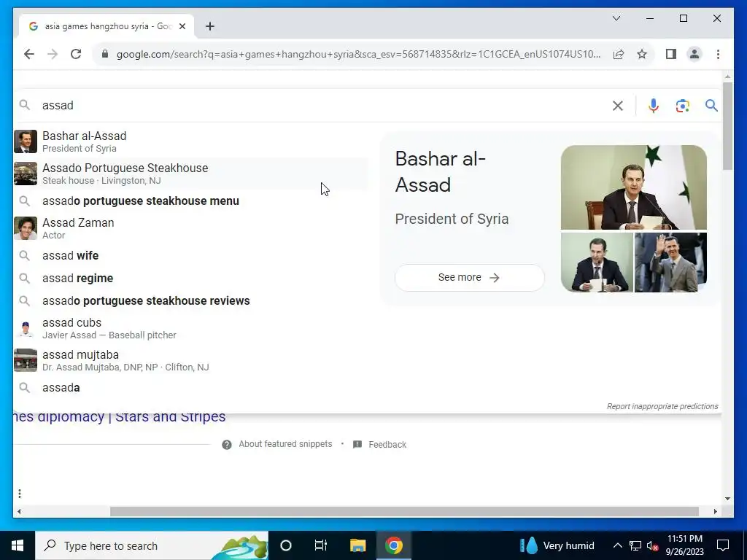View site information via the lock icon
The height and width of the screenshot is (560, 747).
click(x=105, y=54)
